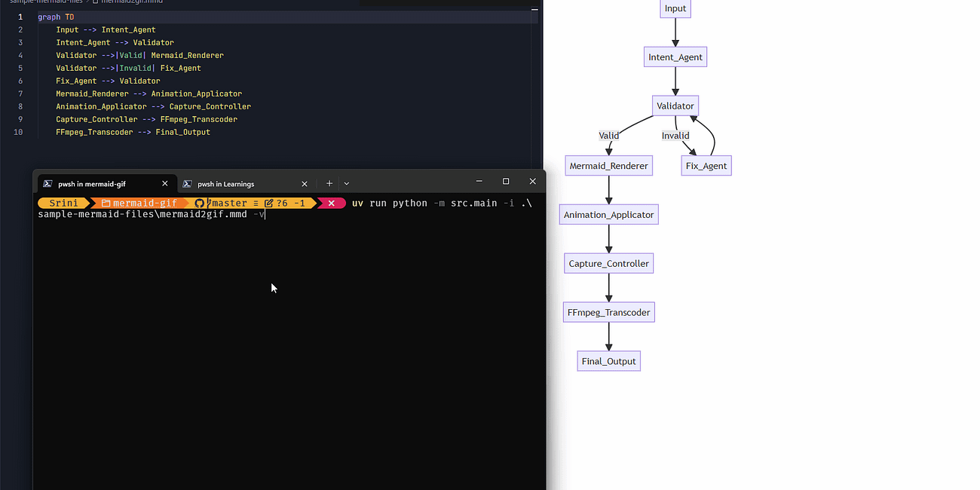Click the 'Invalid' edge label in code
This screenshot has height=490, width=980.
[136, 68]
